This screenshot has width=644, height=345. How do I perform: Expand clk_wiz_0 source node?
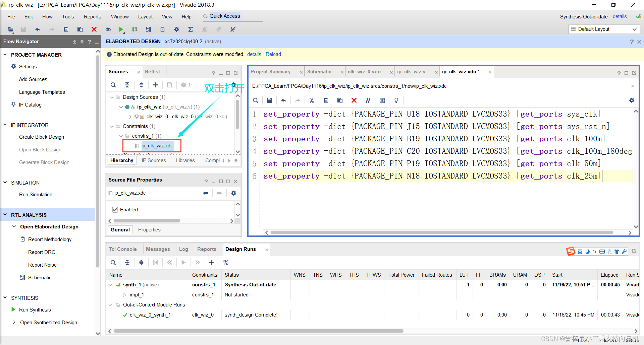[x=130, y=117]
